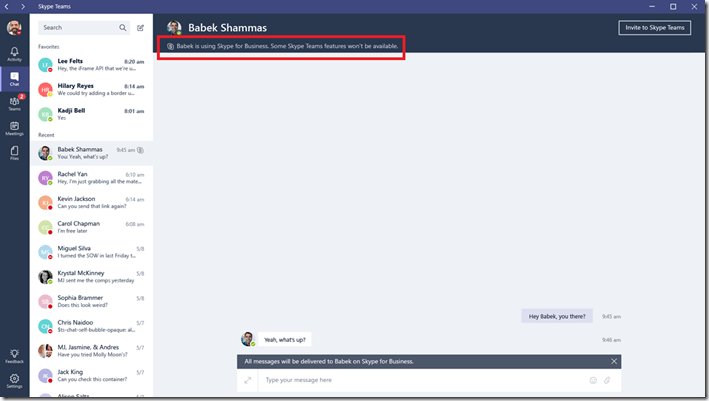Open the Rachel Yan conversation
Screen dimensions: 709x401
click(x=91, y=178)
